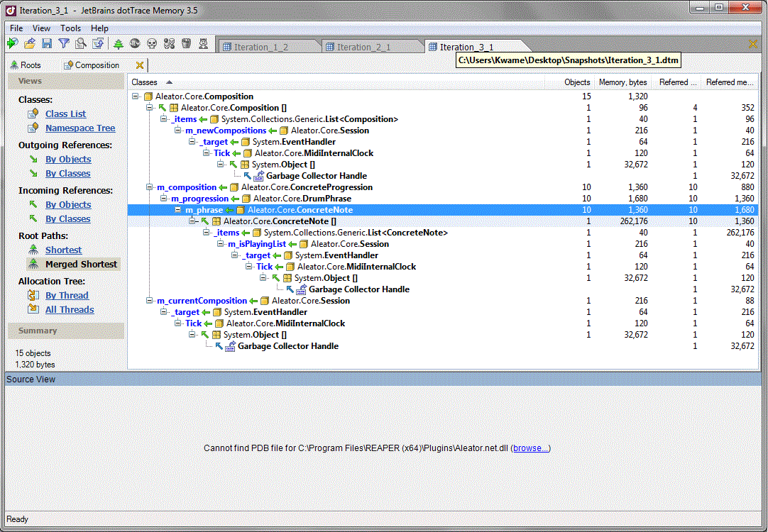Collapse the root Aleator.Core.Composition node

[135, 96]
